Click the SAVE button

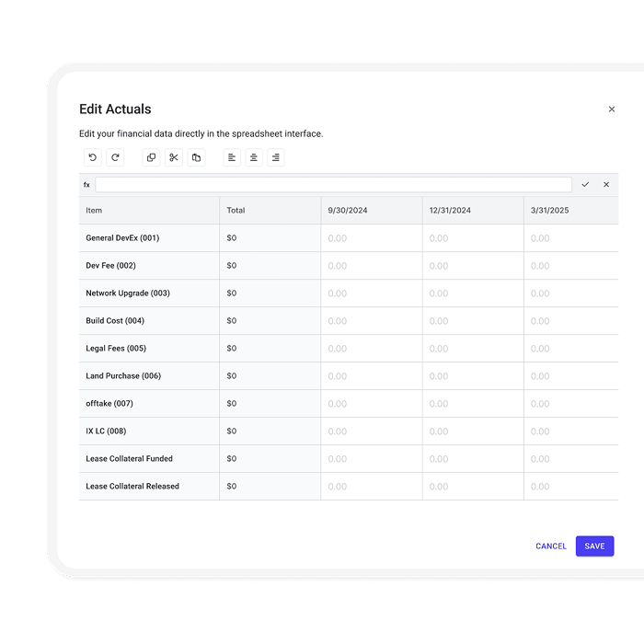pyautogui.click(x=594, y=546)
